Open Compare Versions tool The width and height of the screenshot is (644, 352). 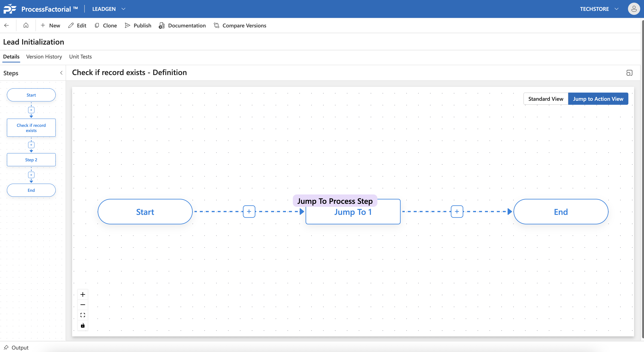click(240, 26)
